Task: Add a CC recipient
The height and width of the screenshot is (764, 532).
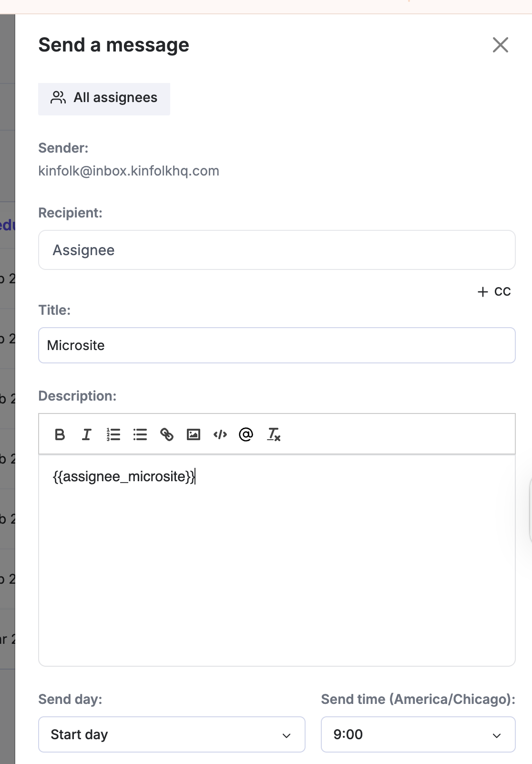Action: 494,291
